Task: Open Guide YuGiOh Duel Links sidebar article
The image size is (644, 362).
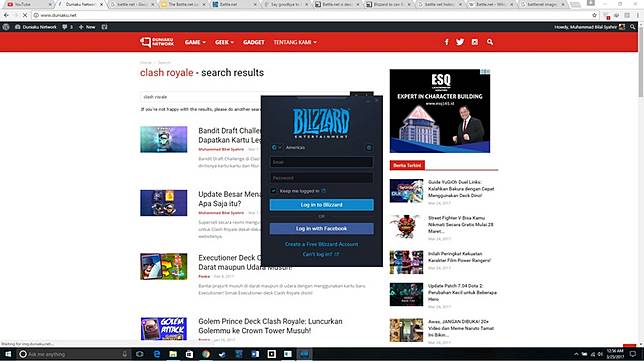Action: (x=461, y=189)
